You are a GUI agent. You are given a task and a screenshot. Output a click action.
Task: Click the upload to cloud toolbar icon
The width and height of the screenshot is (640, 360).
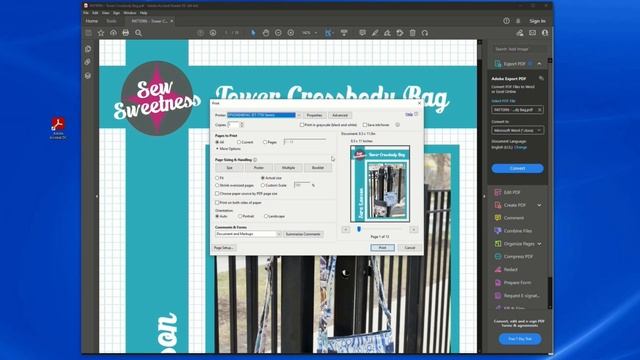coord(113,33)
